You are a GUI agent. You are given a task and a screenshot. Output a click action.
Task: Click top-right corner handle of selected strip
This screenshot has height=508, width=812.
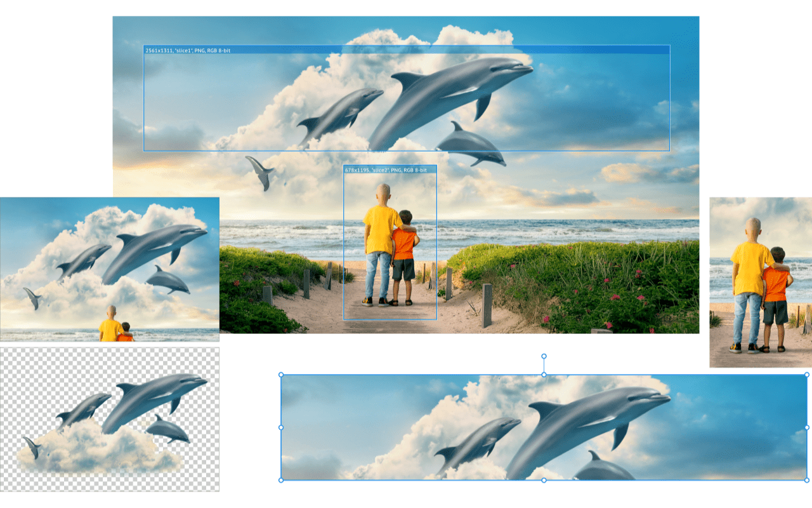point(807,375)
